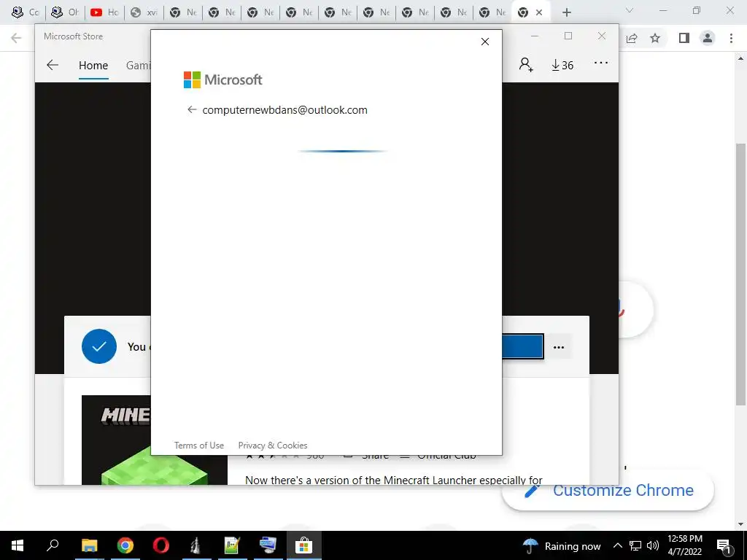The height and width of the screenshot is (560, 747).
Task: Click Chrome vertical scrollbar thumb
Action: click(x=741, y=274)
